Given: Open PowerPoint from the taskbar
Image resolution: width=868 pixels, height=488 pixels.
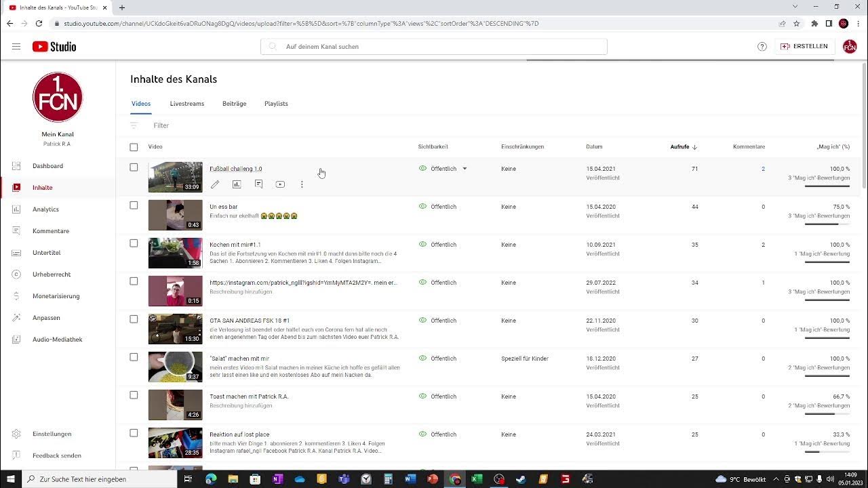Looking at the screenshot, I should [433, 479].
